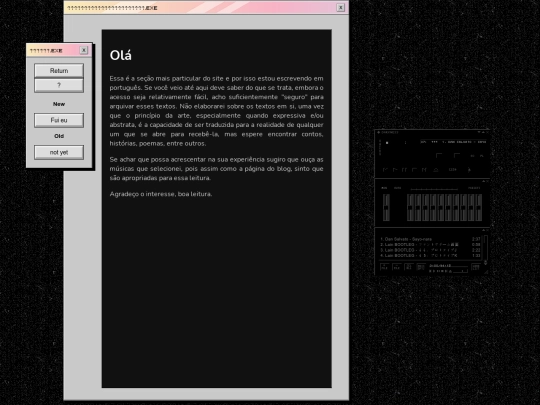This screenshot has width=540, height=405.
Task: Close the large .EXE text window
Action: pos(341,7)
